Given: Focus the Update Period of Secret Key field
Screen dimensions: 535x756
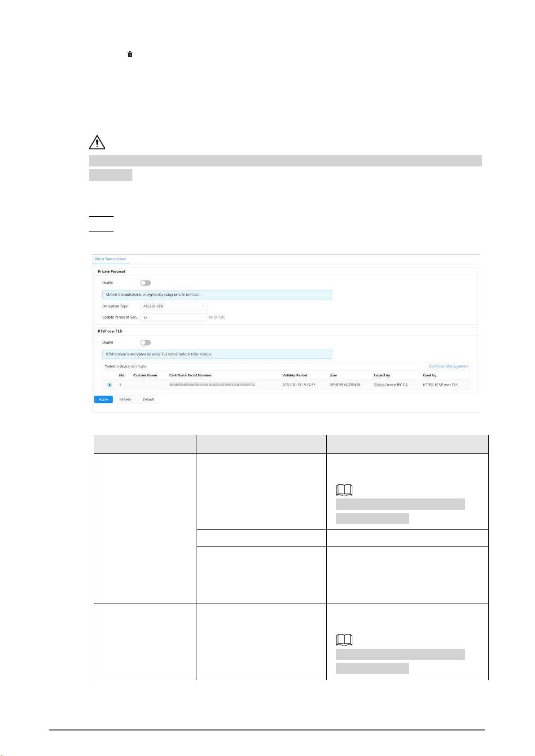Looking at the screenshot, I should click(174, 317).
